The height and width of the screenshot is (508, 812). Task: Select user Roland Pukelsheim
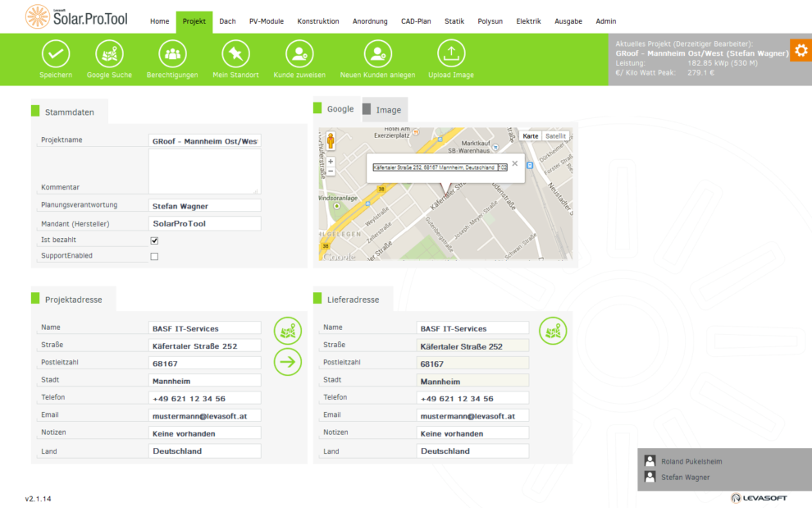coord(691,461)
